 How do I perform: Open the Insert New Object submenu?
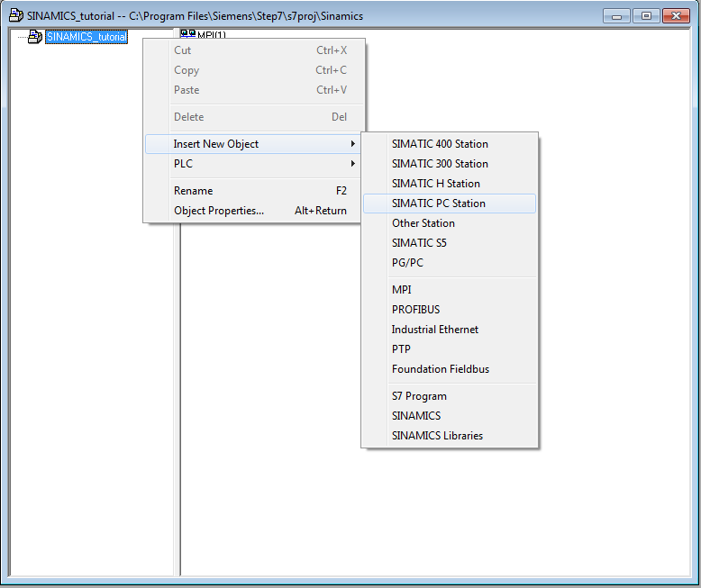click(x=253, y=144)
